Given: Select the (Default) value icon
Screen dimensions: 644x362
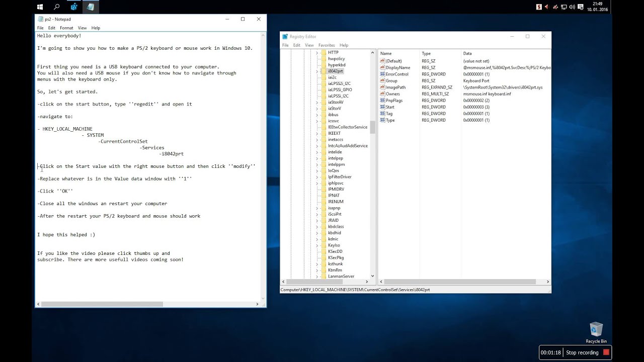Looking at the screenshot, I should click(x=382, y=61).
